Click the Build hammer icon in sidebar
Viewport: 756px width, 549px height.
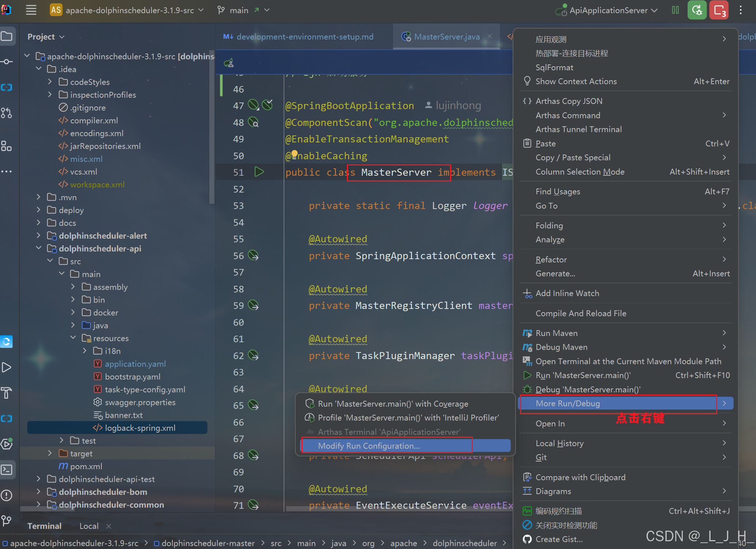(x=7, y=393)
